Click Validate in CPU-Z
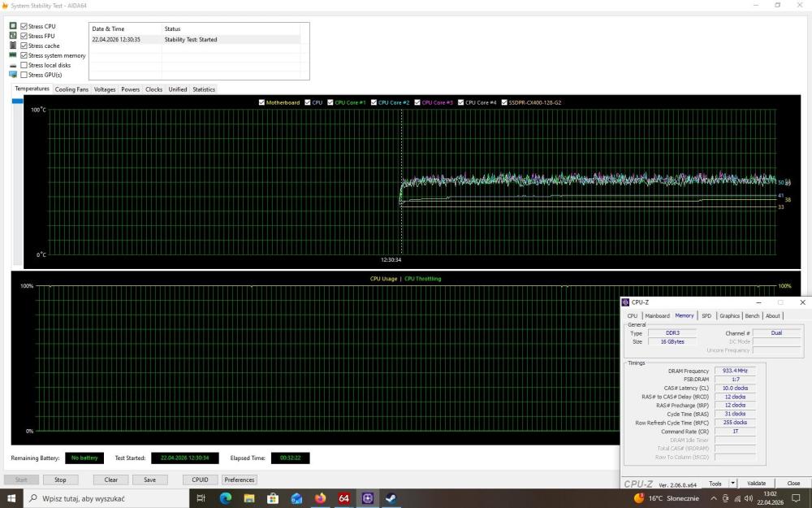This screenshot has height=508, width=812. tap(756, 483)
